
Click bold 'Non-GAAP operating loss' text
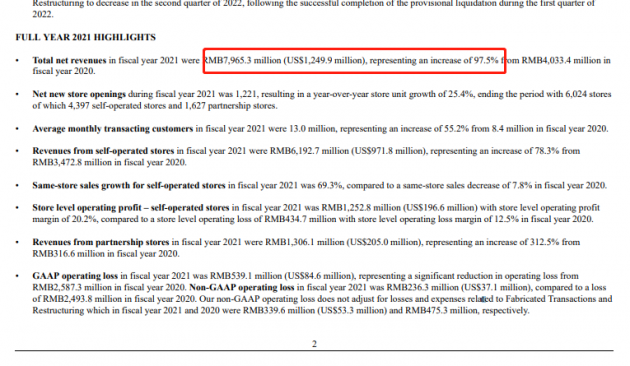pos(241,288)
